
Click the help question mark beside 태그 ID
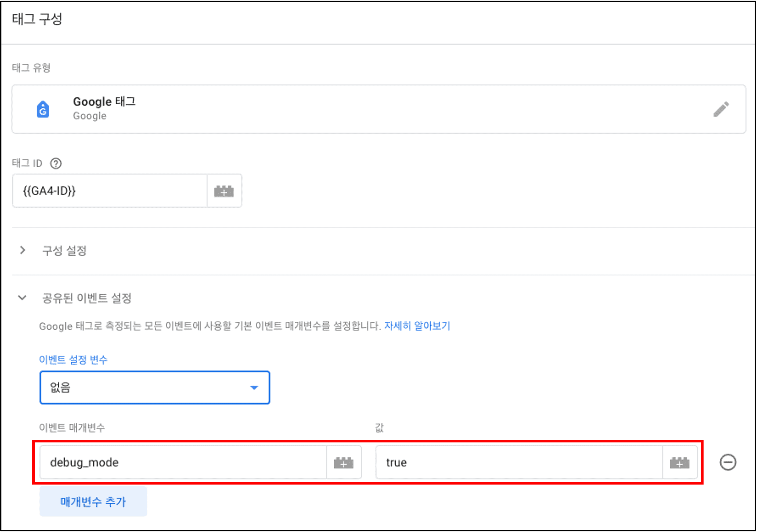click(56, 163)
